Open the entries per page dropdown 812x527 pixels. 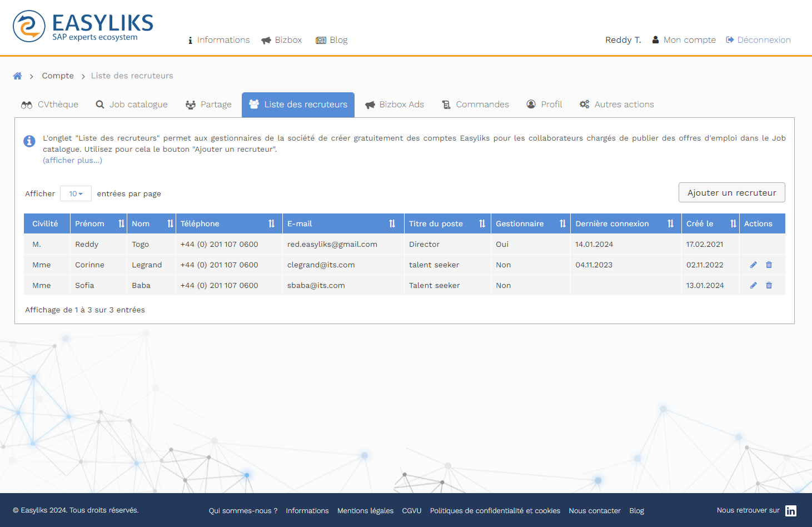[76, 194]
